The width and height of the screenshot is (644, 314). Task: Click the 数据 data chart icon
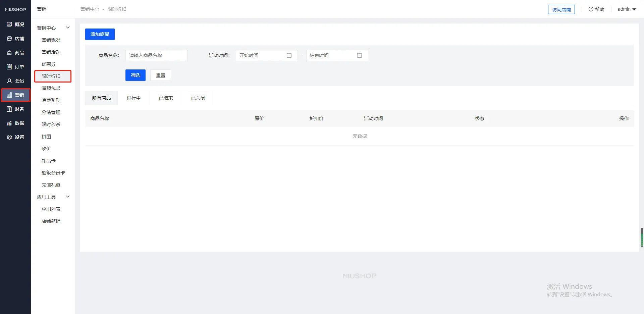coord(9,123)
